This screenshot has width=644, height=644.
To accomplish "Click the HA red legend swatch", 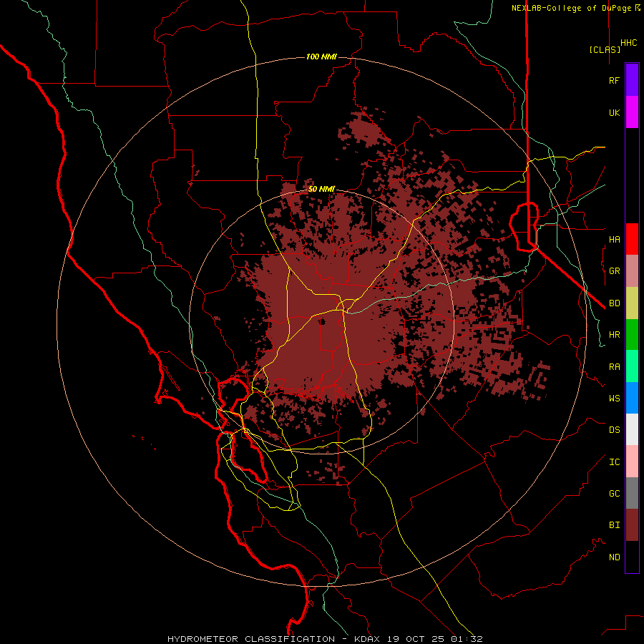I will 632,239.
